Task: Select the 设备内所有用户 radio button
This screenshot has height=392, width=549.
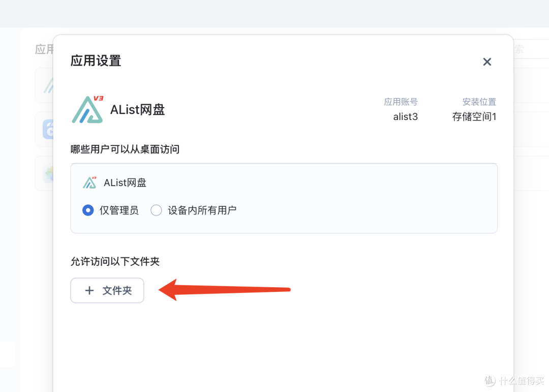Action: 156,210
